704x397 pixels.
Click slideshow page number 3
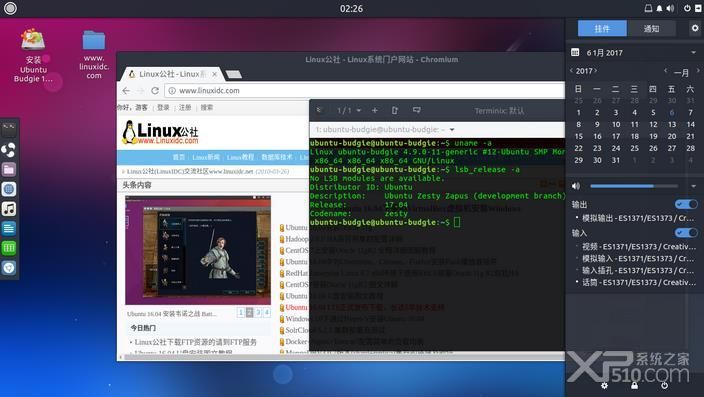point(258,313)
